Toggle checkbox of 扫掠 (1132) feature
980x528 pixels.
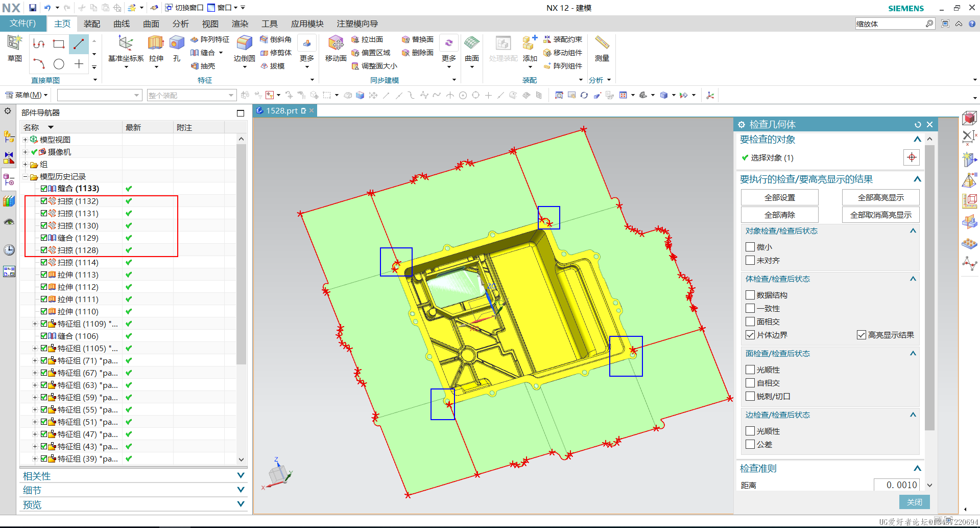(44, 201)
